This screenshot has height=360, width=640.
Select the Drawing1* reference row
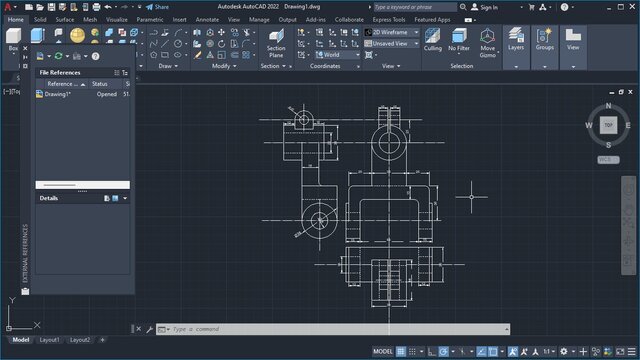82,94
